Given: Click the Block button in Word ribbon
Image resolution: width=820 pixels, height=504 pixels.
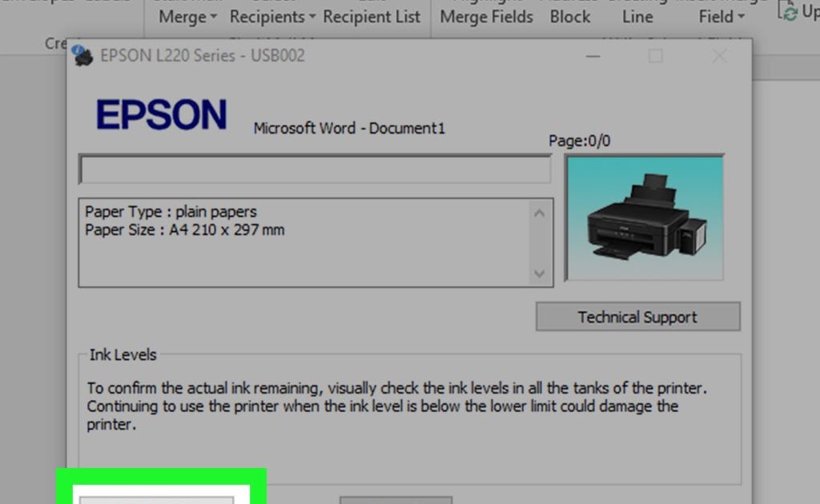Looking at the screenshot, I should [x=569, y=17].
